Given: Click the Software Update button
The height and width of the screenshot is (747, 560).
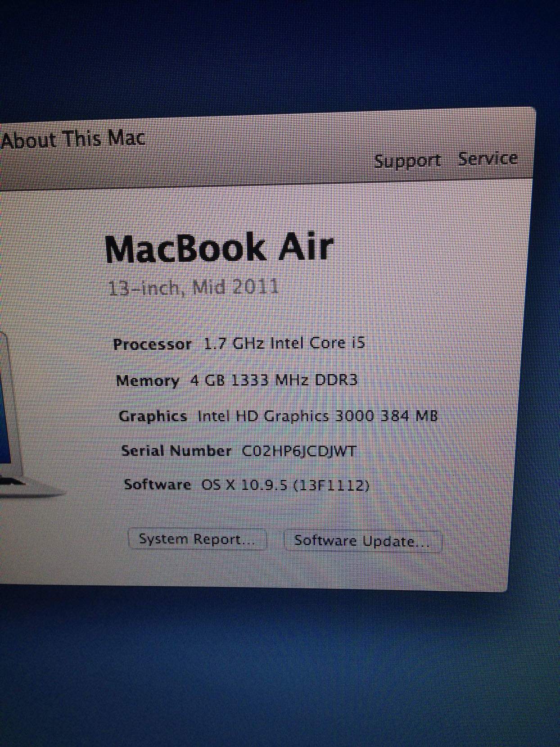Looking at the screenshot, I should coord(363,541).
